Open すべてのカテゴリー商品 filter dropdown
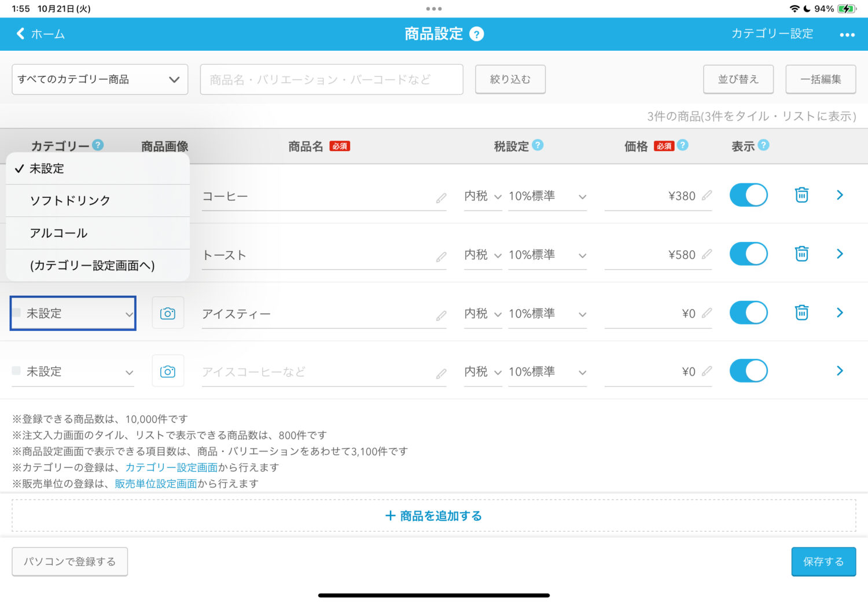Image resolution: width=868 pixels, height=603 pixels. 100,79
